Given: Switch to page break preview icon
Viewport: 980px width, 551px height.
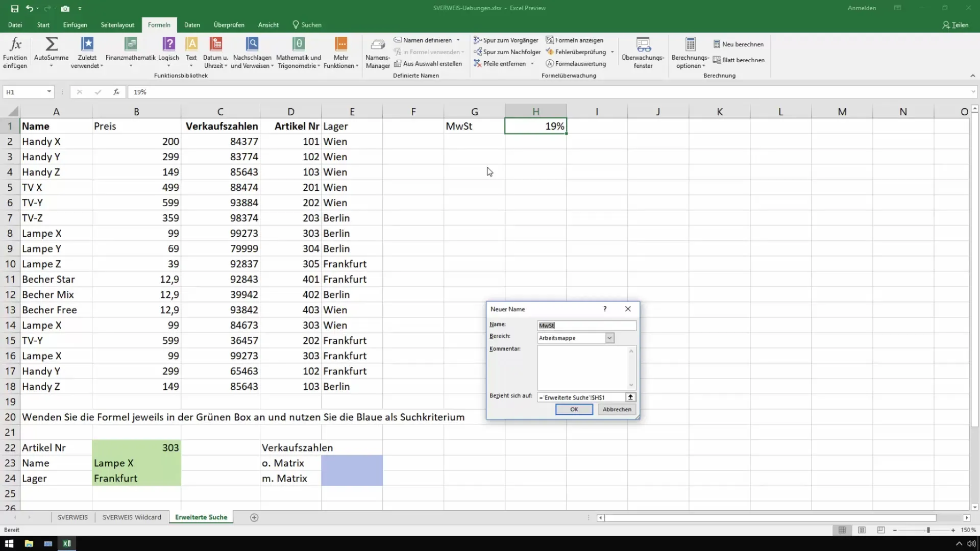Looking at the screenshot, I should click(x=881, y=530).
